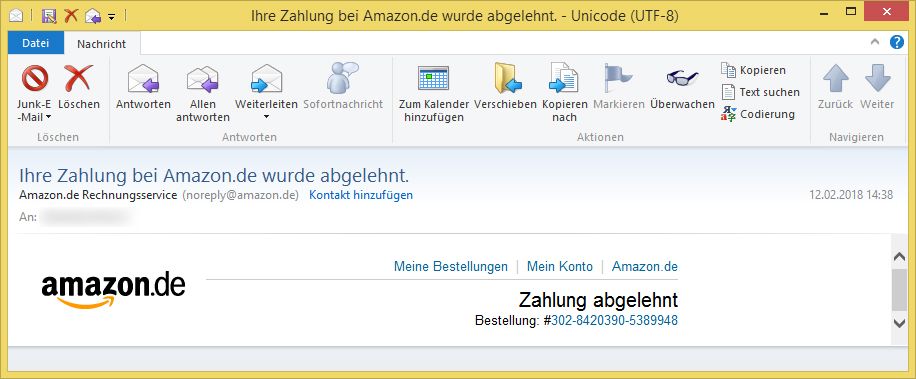Click the scrollbar down arrow
The width and height of the screenshot is (916, 379).
coord(899,323)
